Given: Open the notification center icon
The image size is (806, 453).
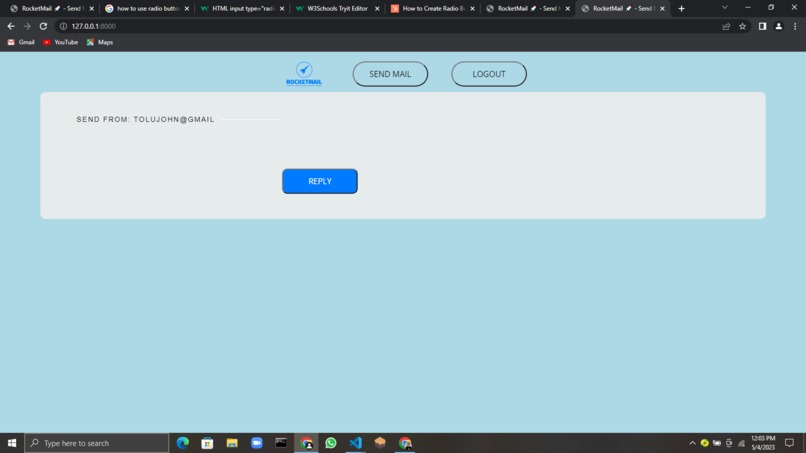Looking at the screenshot, I should (x=790, y=443).
